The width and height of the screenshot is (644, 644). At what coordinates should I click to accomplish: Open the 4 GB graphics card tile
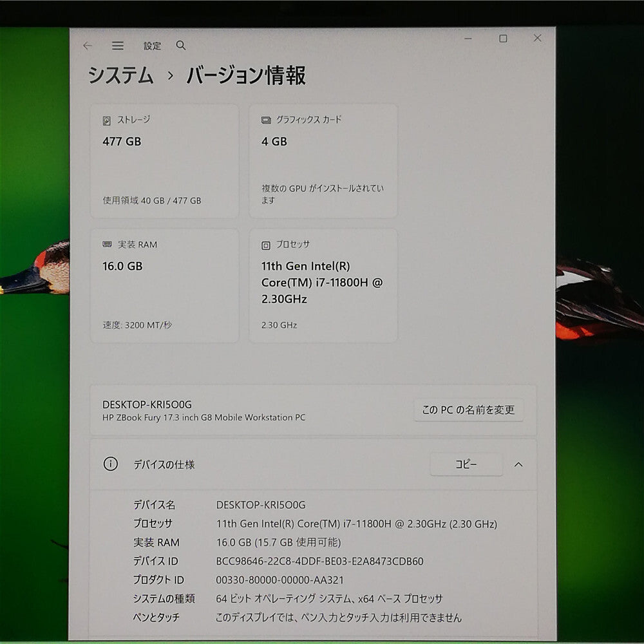pos(323,160)
